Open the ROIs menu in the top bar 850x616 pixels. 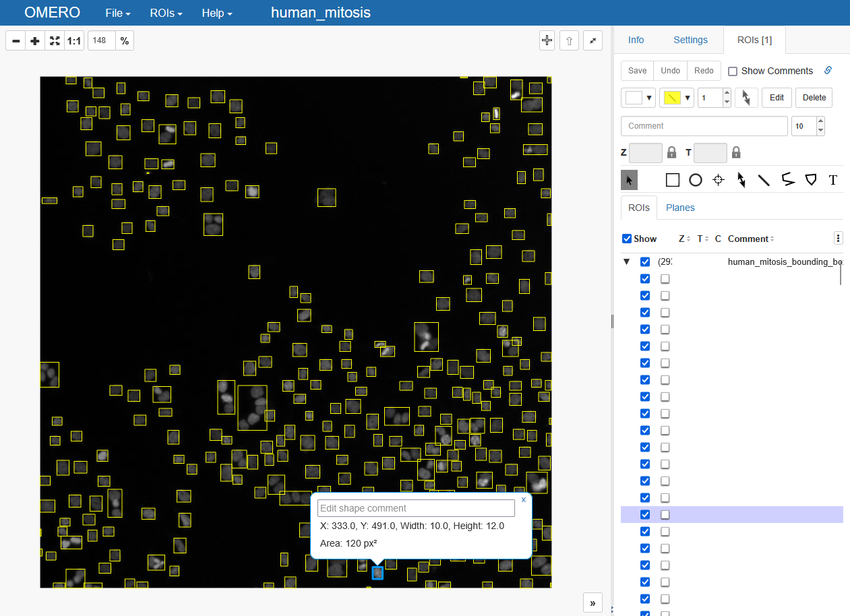165,13
